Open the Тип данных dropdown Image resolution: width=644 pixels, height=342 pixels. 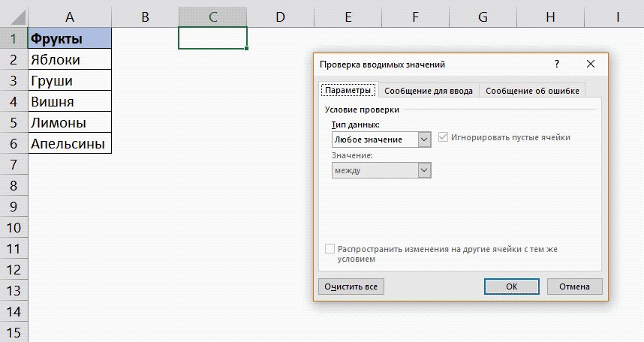click(x=424, y=139)
